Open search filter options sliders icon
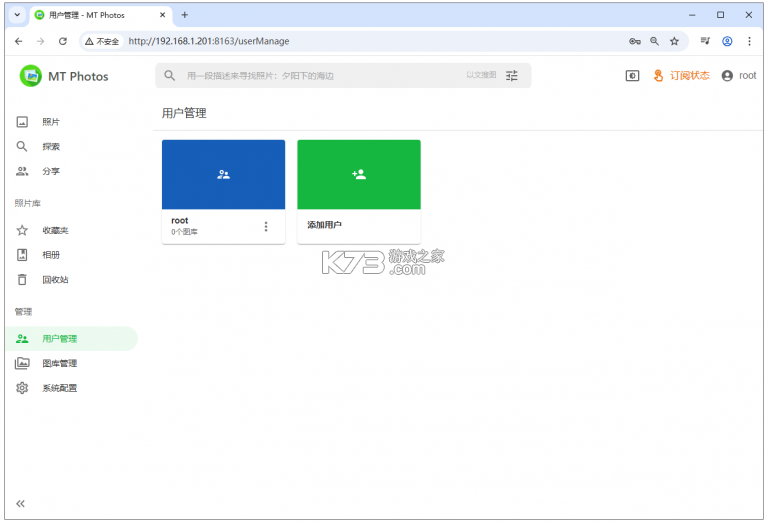Image resolution: width=768 pixels, height=524 pixels. tap(512, 75)
